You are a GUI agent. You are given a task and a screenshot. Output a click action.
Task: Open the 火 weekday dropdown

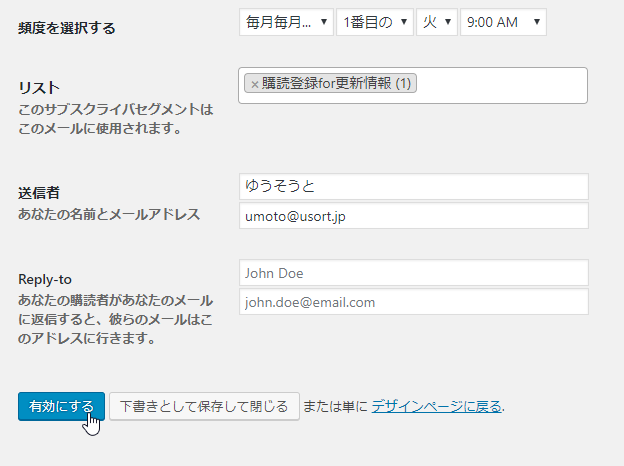437,22
